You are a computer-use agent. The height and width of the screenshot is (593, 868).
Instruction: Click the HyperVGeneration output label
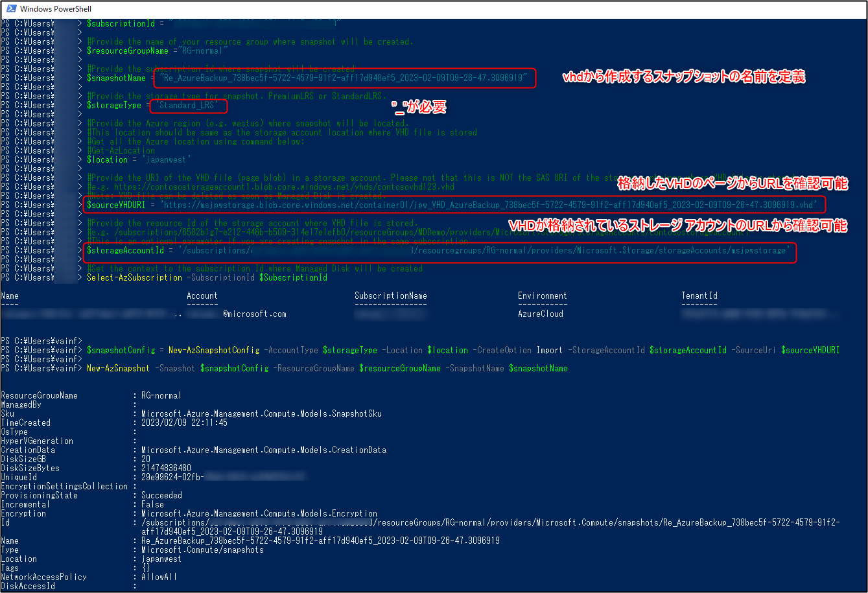[38, 441]
